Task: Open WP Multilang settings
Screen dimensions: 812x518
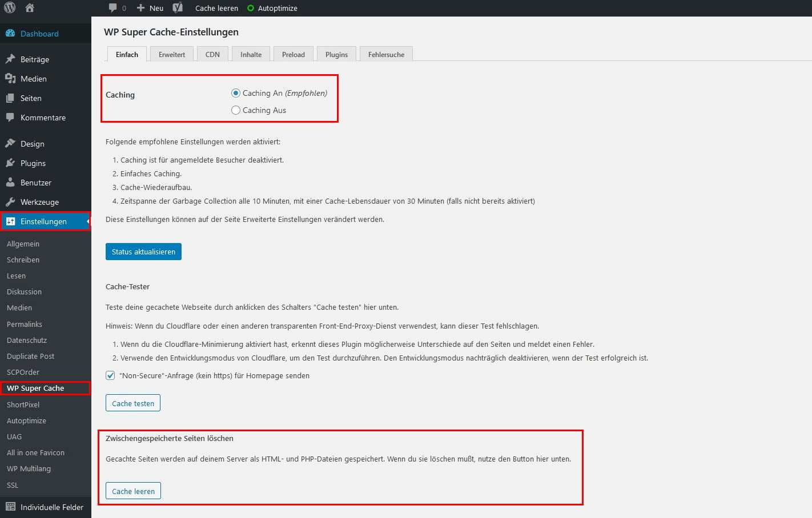Action: click(29, 468)
